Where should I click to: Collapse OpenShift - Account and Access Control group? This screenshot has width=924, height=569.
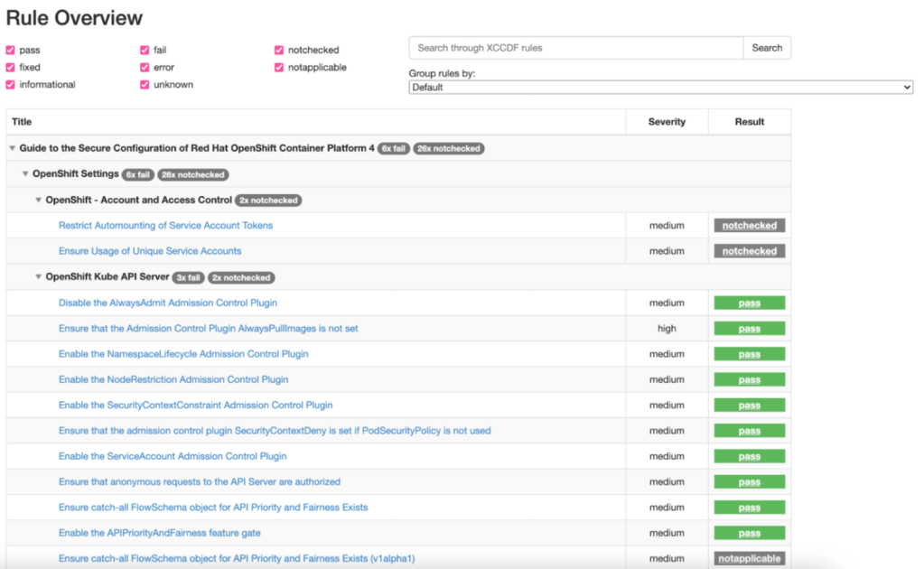38,201
